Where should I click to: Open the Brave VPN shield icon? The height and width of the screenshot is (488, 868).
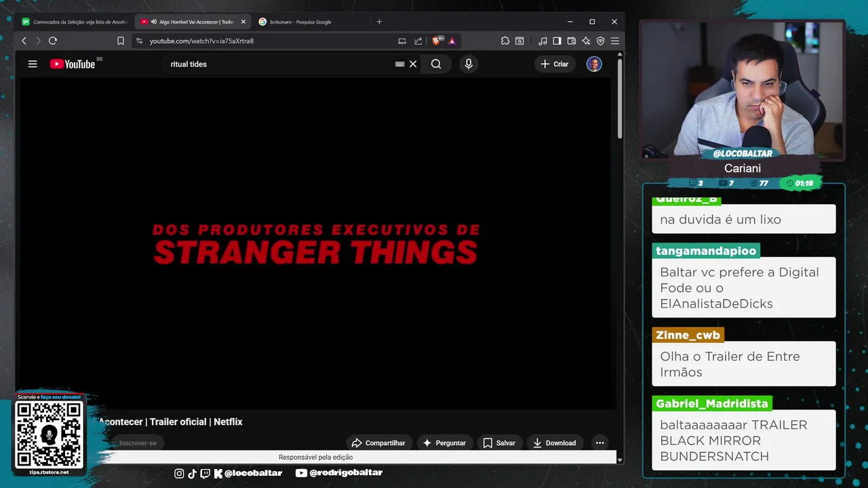tap(600, 41)
